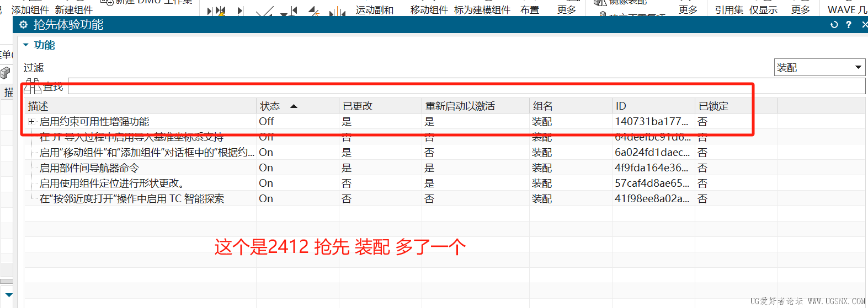Click the On status of 启用使用组件定位进行形状更改
The height and width of the screenshot is (308, 868).
266,183
